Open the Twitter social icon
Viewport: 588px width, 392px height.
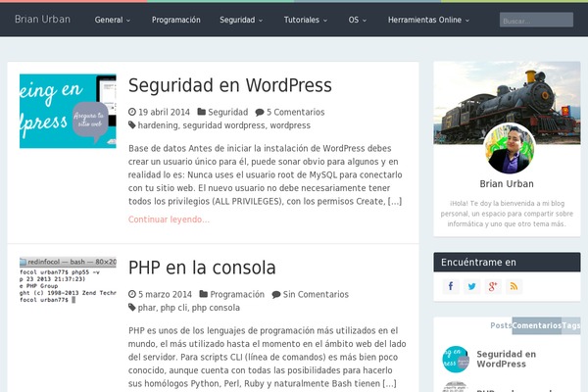coord(471,286)
